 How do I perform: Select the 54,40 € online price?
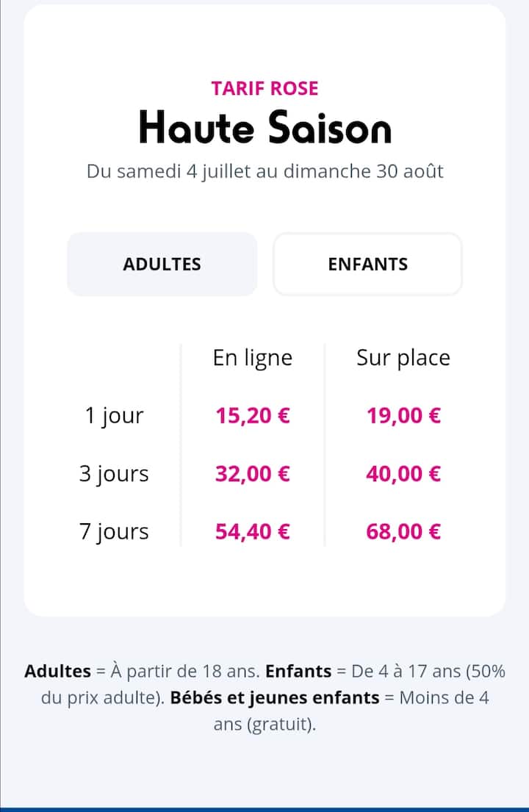(253, 531)
